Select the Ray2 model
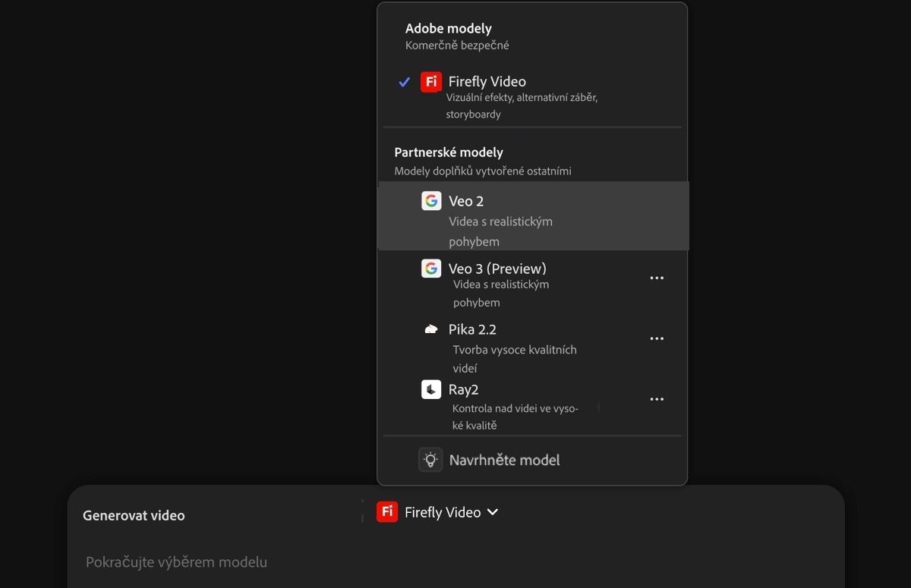The image size is (911, 588). 463,388
